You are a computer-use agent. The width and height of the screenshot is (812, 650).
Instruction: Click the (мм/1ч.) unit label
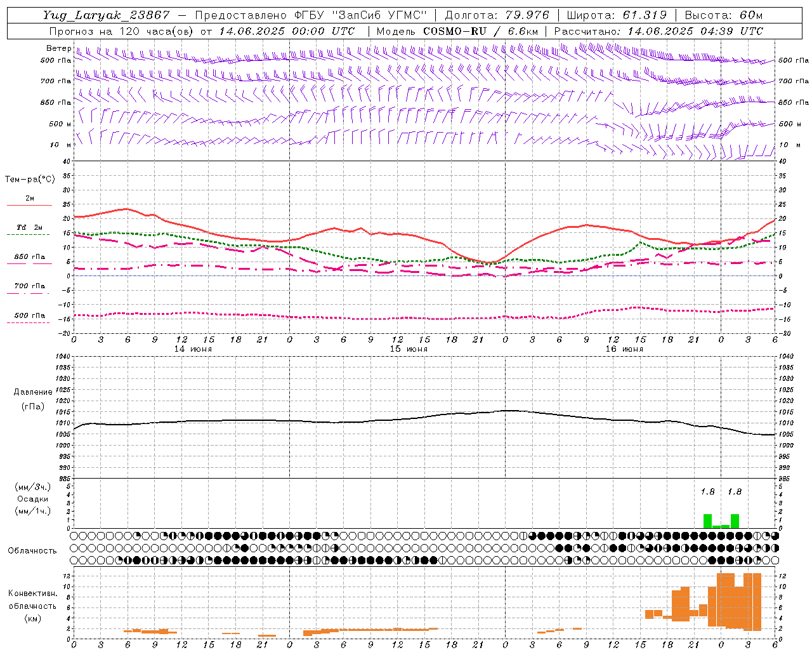[33, 512]
